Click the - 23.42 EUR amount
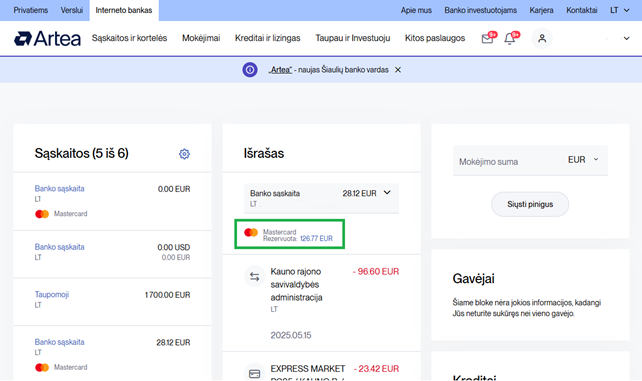 [x=376, y=369]
